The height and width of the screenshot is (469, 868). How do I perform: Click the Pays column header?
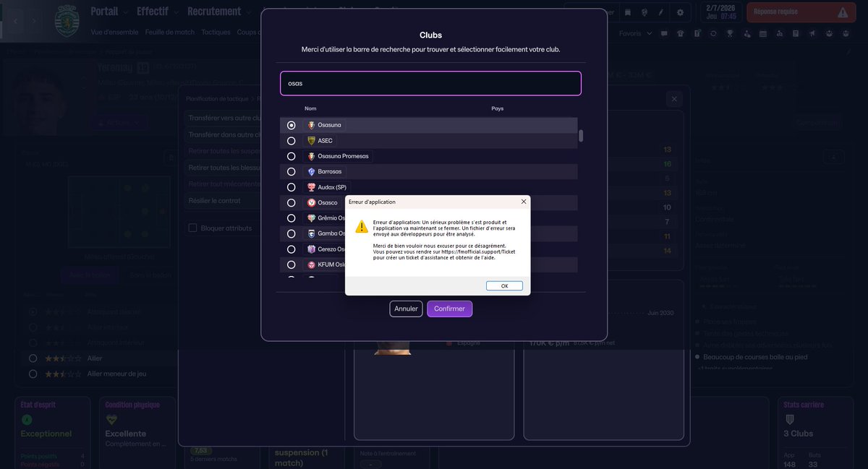[497, 108]
